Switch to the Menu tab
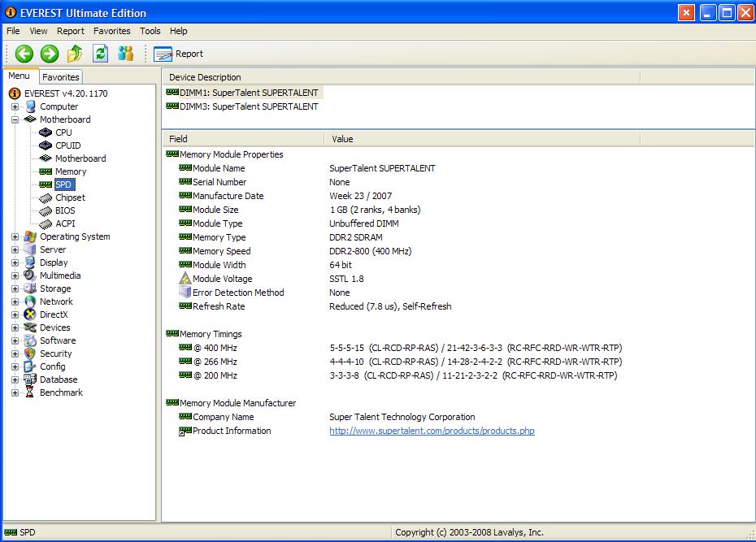This screenshot has width=756, height=542. pyautogui.click(x=20, y=76)
